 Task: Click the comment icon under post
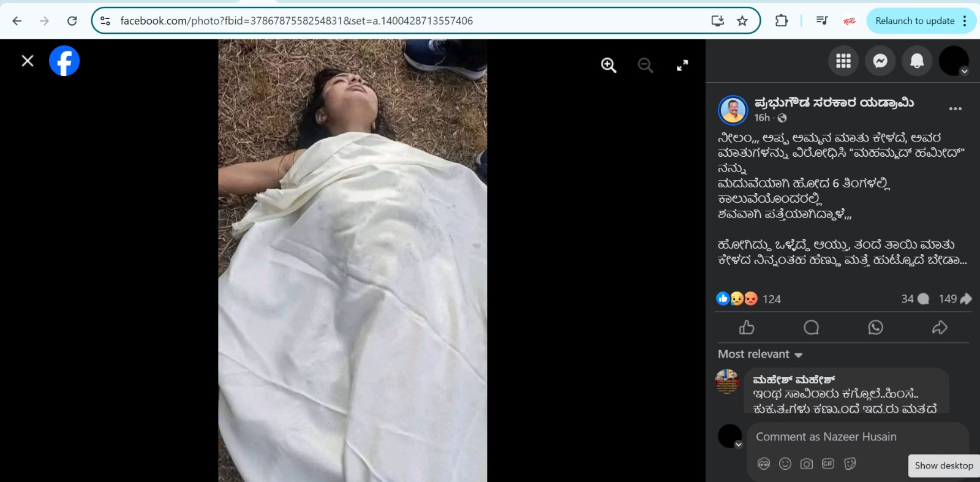[811, 328]
